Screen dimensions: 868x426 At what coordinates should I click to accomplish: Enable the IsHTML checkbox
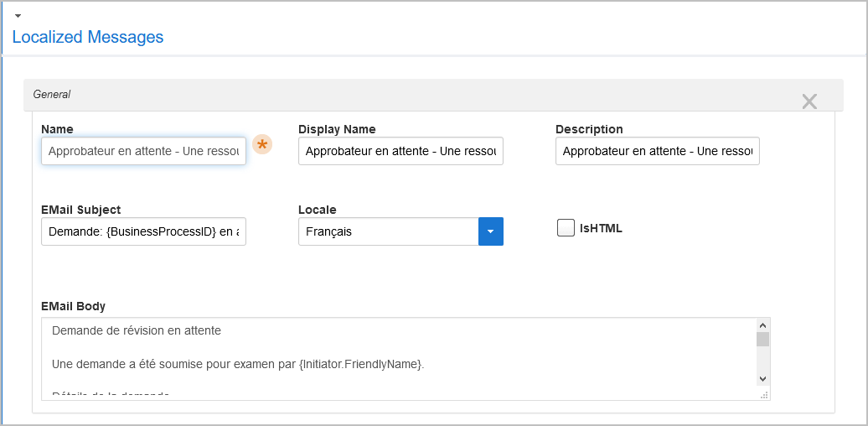coord(566,228)
